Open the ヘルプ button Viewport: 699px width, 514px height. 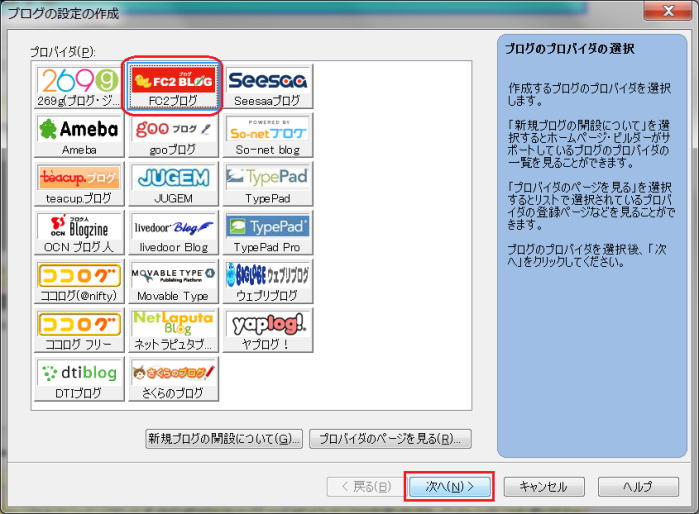tap(638, 486)
